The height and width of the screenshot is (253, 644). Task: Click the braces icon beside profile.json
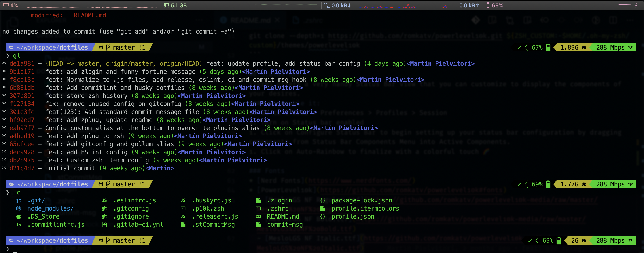pyautogui.click(x=323, y=217)
